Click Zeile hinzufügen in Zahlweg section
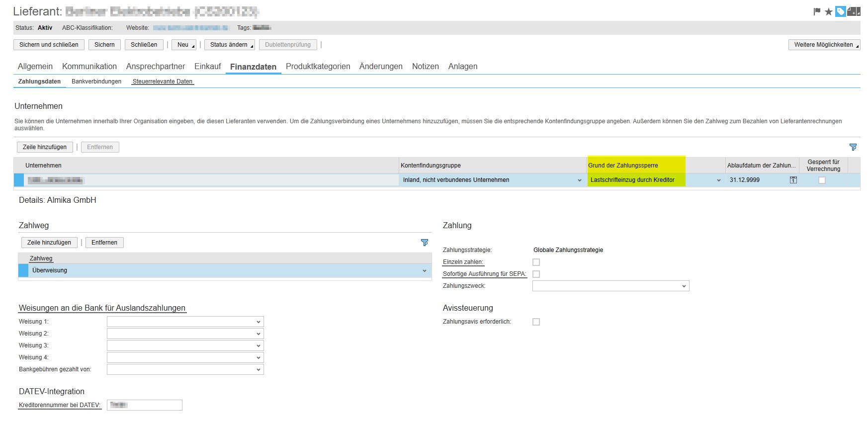868x424 pixels. pyautogui.click(x=49, y=243)
